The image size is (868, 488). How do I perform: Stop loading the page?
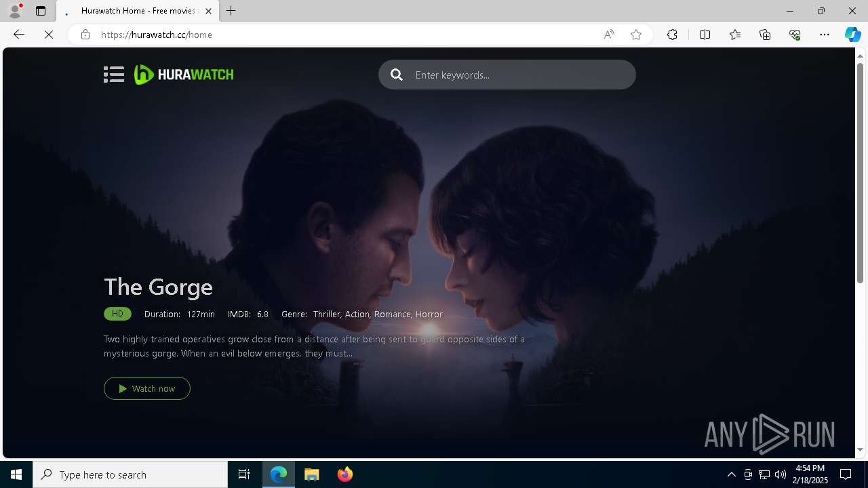coord(49,35)
